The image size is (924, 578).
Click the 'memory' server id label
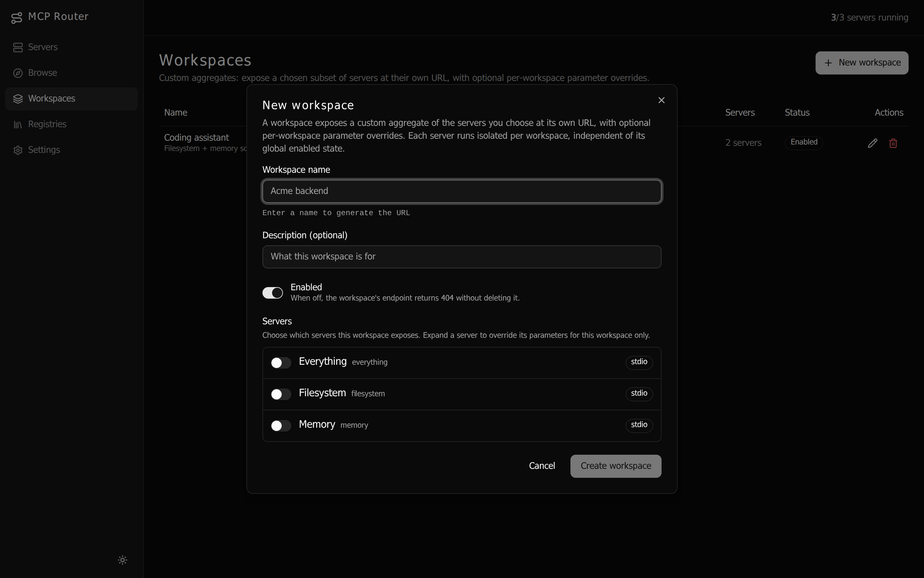[x=354, y=425]
